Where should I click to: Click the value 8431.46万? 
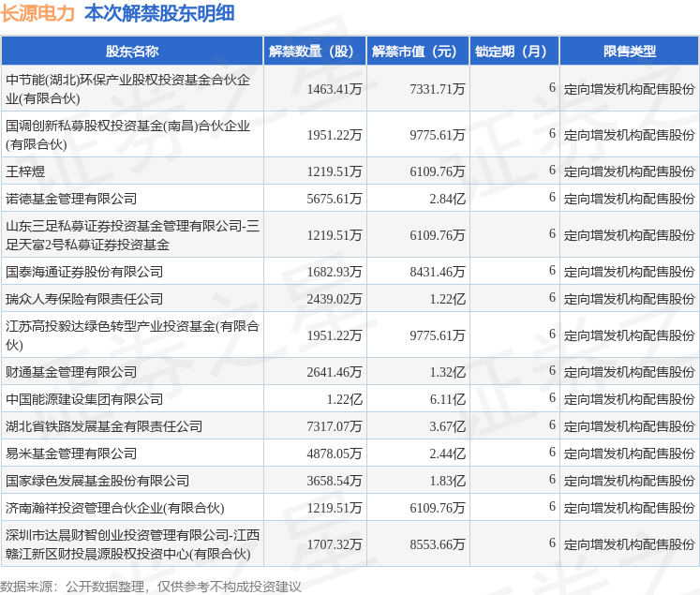click(438, 272)
